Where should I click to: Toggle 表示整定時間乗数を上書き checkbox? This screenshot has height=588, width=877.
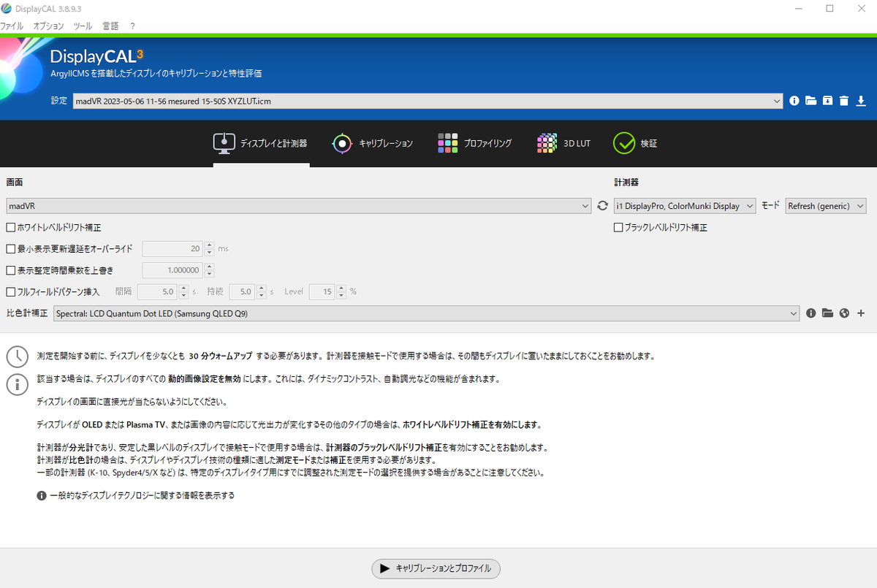pos(11,270)
